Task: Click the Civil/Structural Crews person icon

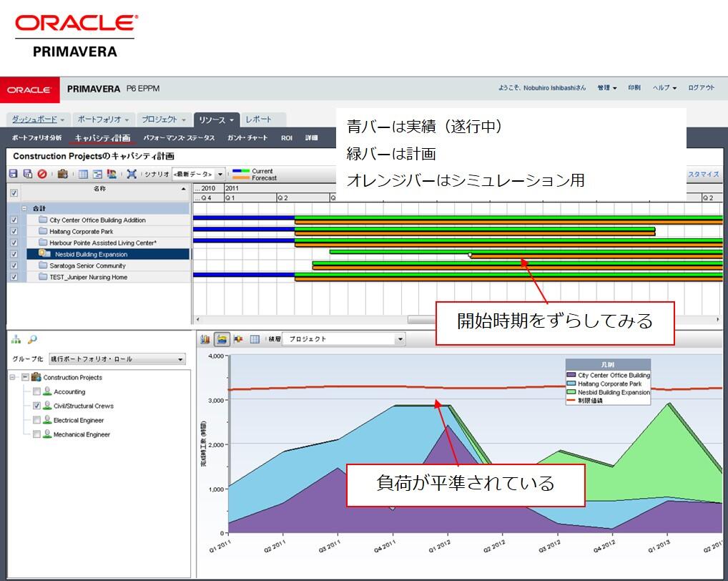Action: pos(47,406)
